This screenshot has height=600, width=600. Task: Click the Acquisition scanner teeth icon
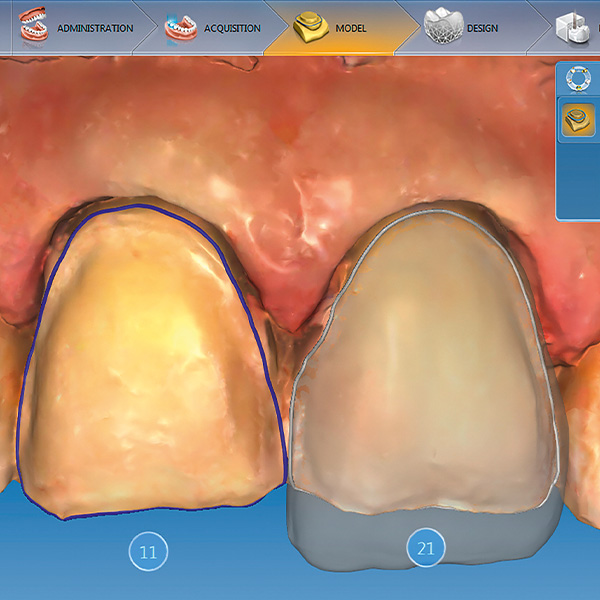[181, 27]
